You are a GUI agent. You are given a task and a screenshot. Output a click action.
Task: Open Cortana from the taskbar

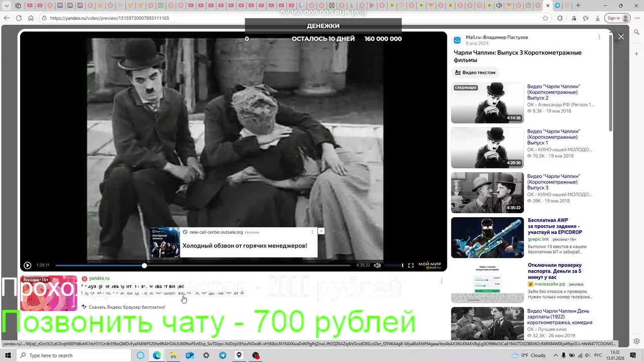(x=140, y=355)
